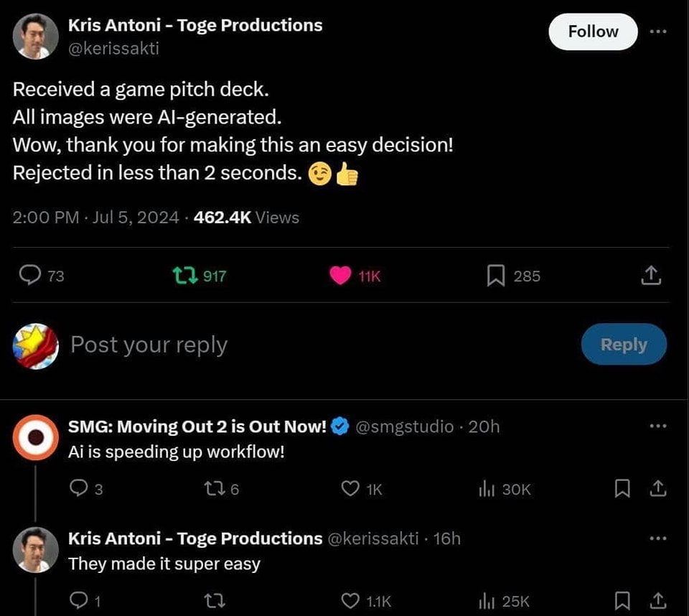Bookmark the SMG Studio reply
This screenshot has height=616, width=689.
coord(622,488)
